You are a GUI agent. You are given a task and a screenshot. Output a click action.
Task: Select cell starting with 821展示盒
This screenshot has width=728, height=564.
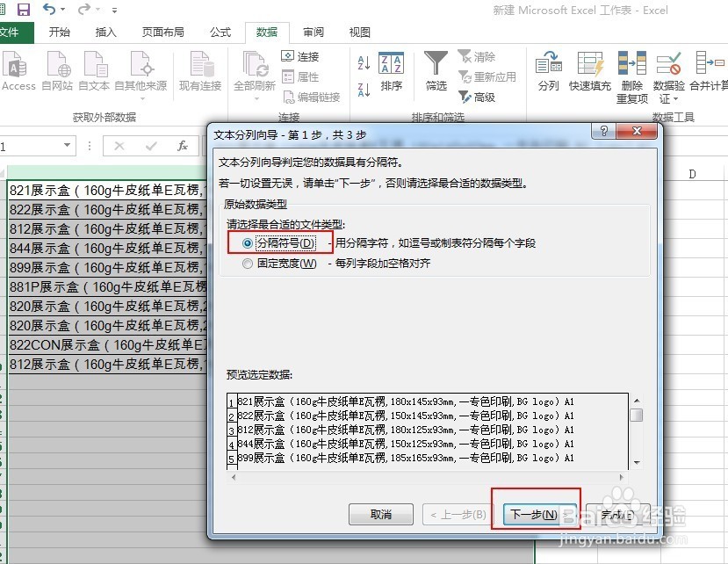point(108,190)
